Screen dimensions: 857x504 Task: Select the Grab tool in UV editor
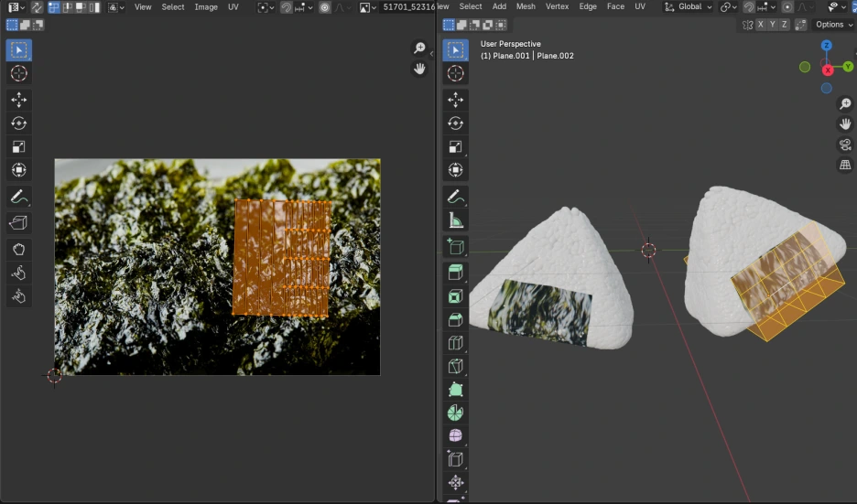click(19, 249)
